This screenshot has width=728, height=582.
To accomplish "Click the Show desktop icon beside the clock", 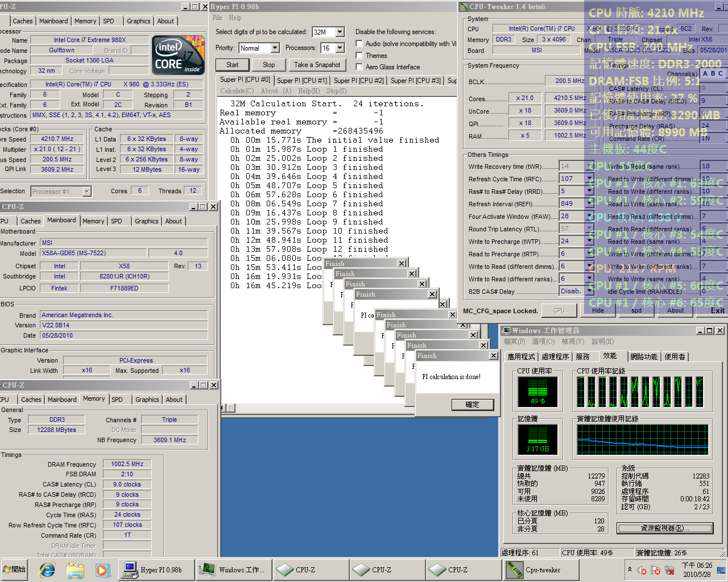I will point(721,569).
